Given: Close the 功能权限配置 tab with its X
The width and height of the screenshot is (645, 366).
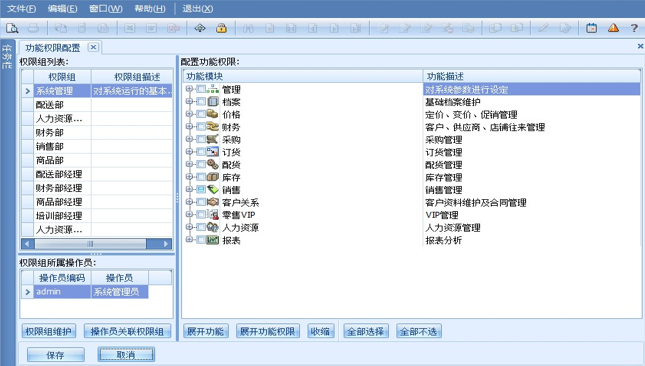Looking at the screenshot, I should point(93,47).
